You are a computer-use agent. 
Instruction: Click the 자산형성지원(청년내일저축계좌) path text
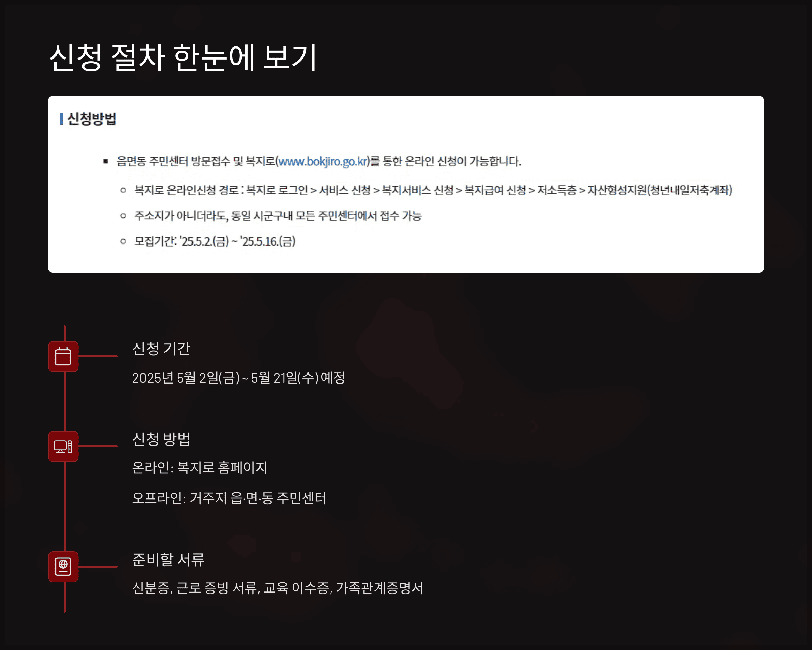[659, 190]
